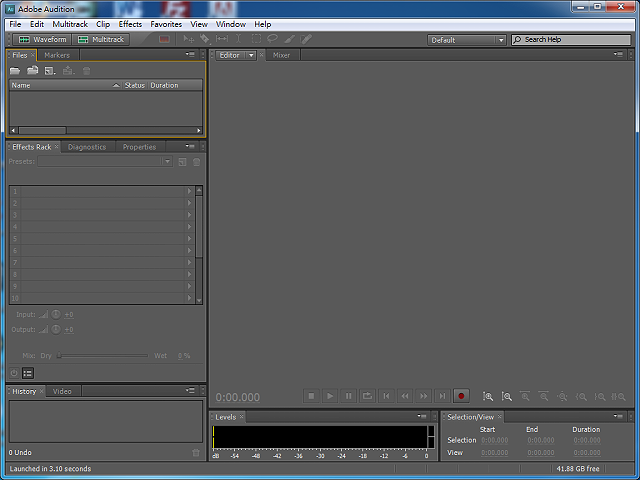Select the Slip tool in the toolbar
Image resolution: width=640 pixels, height=480 pixels.
click(222, 39)
